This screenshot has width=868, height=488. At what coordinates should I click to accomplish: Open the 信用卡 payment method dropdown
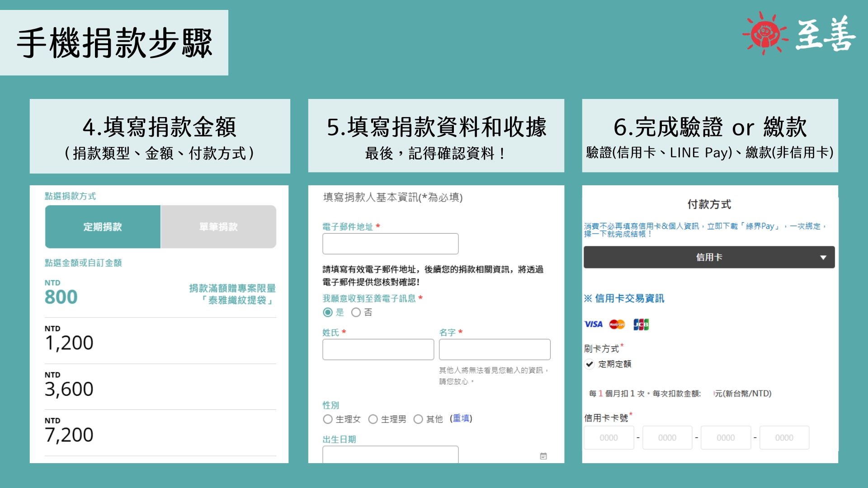coord(708,257)
